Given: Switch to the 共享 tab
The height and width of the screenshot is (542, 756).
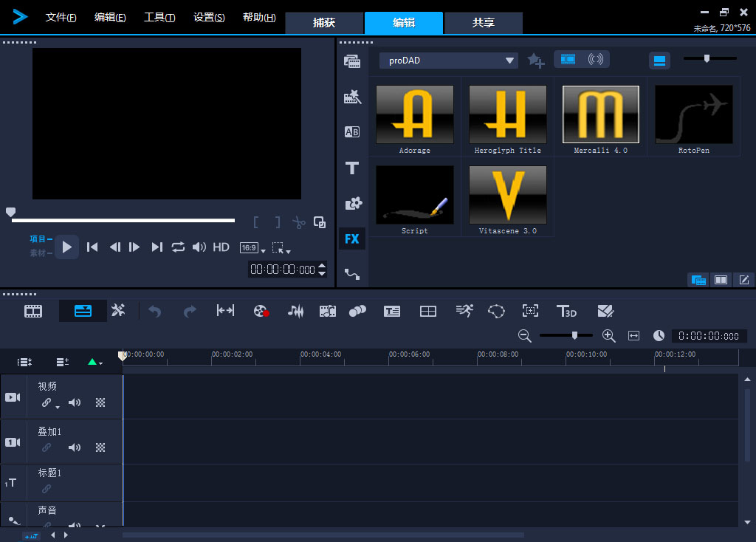Looking at the screenshot, I should point(483,23).
